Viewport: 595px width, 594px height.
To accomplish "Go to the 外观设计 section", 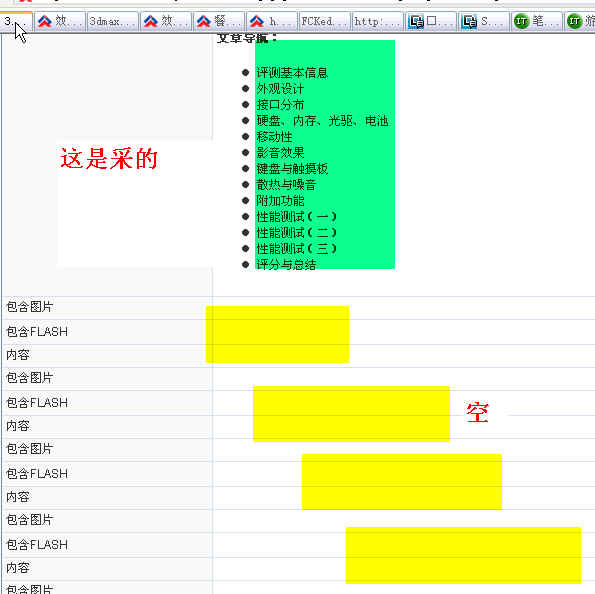I will [280, 88].
